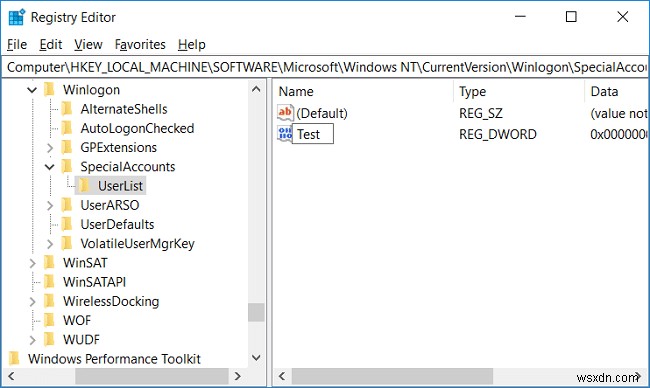Select the (Default) value name
The image size is (650, 388).
pos(322,113)
